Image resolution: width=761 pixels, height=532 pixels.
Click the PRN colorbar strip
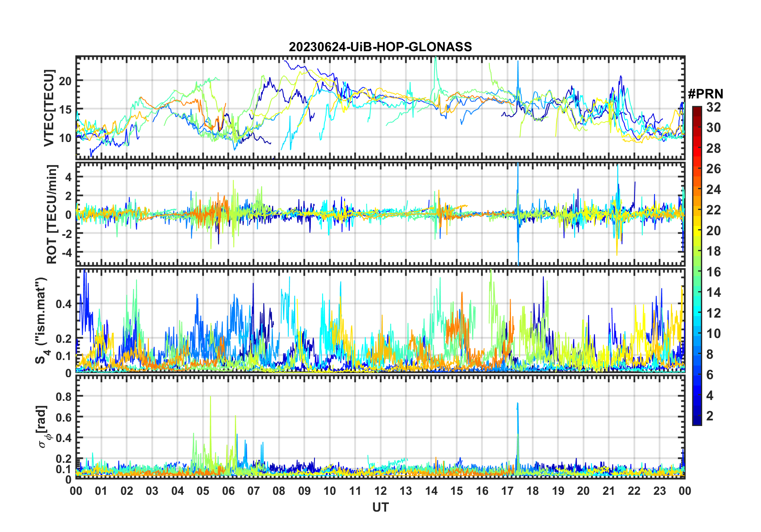click(697, 266)
